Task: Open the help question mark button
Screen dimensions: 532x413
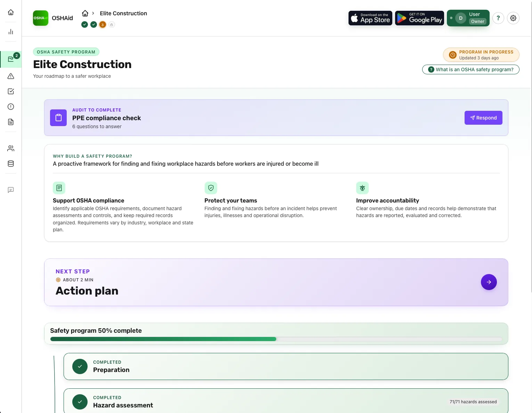Action: (498, 18)
